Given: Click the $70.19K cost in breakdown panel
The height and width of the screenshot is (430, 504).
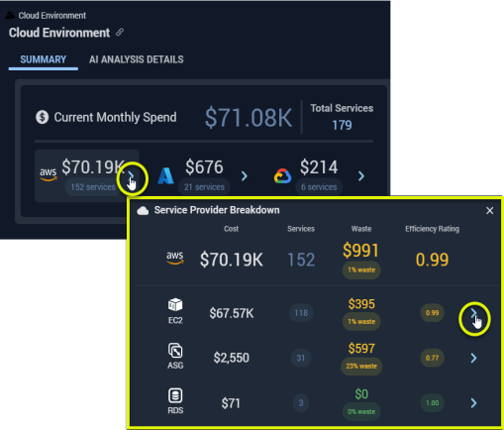Looking at the screenshot, I should coord(232,260).
